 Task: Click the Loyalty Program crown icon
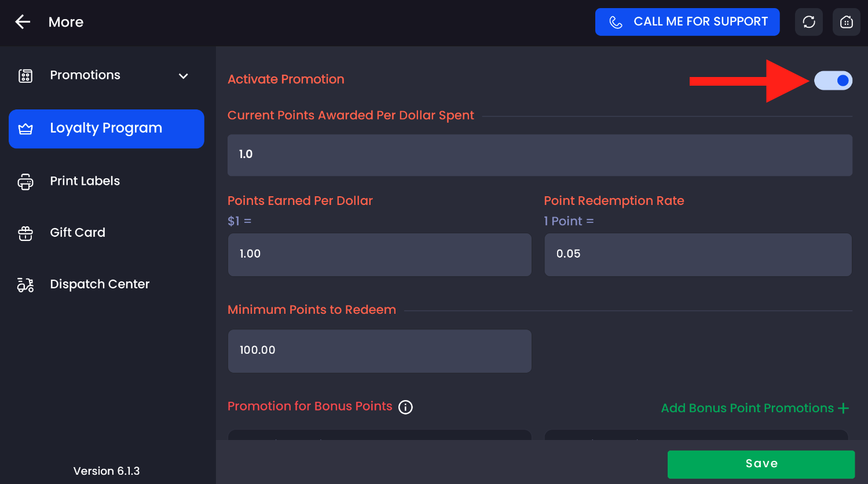pyautogui.click(x=25, y=129)
